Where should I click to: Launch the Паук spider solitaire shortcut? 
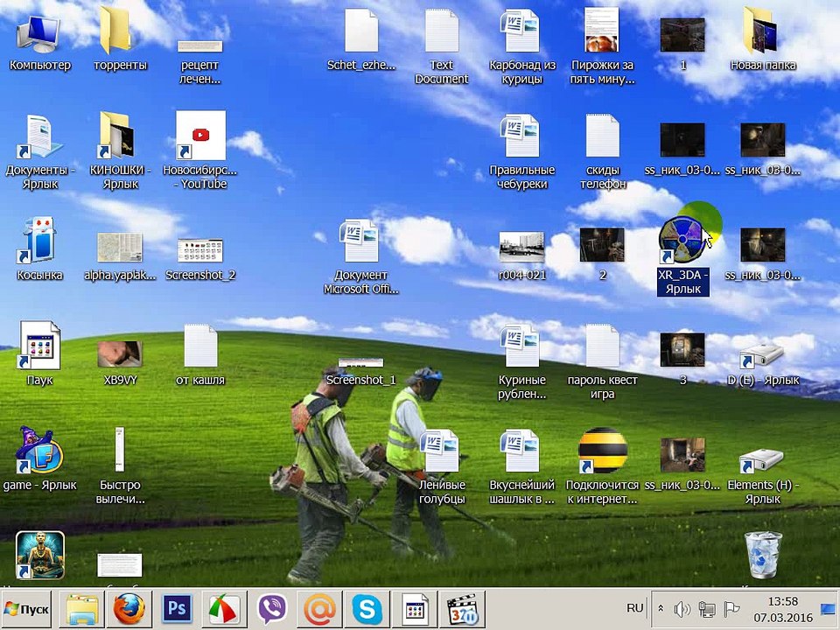pyautogui.click(x=39, y=353)
